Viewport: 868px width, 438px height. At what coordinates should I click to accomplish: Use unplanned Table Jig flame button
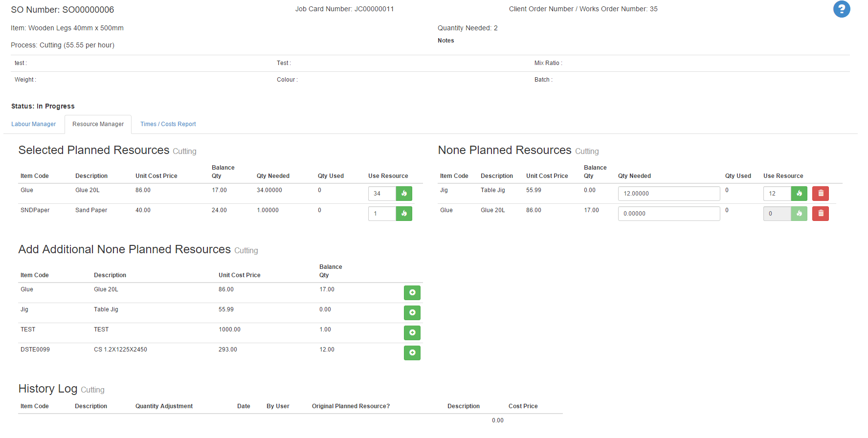[799, 194]
